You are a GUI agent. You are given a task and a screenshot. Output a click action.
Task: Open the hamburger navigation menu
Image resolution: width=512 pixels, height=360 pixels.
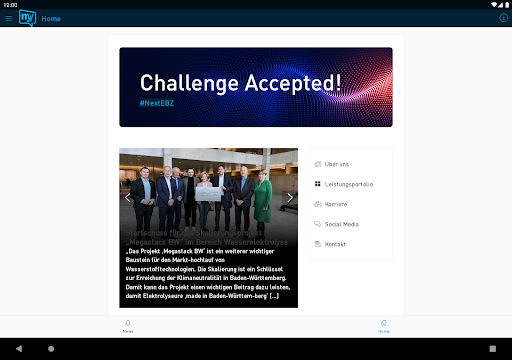point(9,19)
